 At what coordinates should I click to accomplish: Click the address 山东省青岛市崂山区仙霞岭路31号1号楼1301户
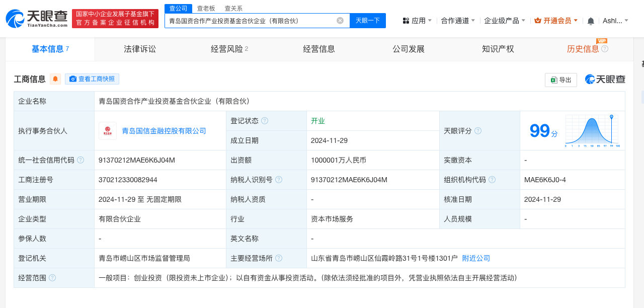click(384, 258)
